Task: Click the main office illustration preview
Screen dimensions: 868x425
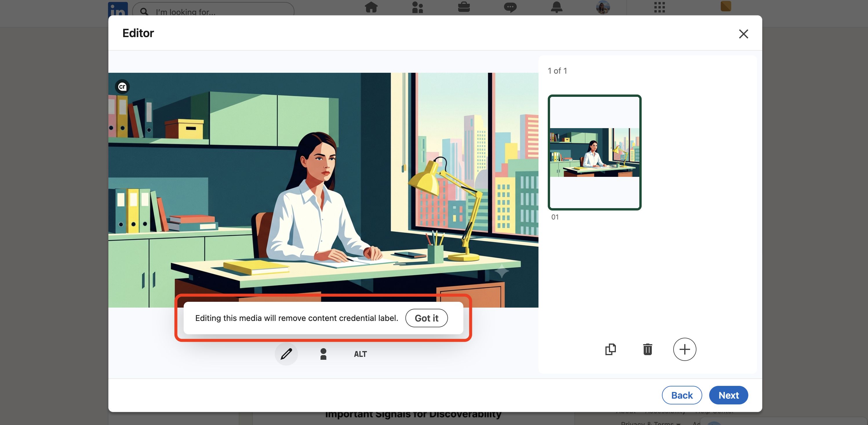Action: (323, 190)
